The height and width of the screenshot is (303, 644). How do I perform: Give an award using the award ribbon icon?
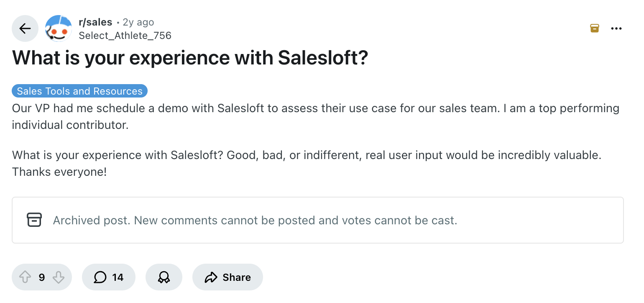point(164,277)
